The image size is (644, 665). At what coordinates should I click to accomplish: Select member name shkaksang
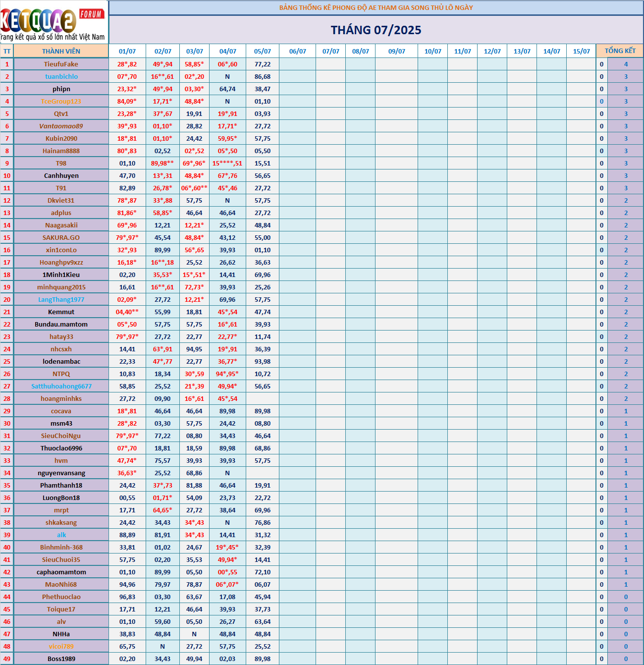(61, 522)
